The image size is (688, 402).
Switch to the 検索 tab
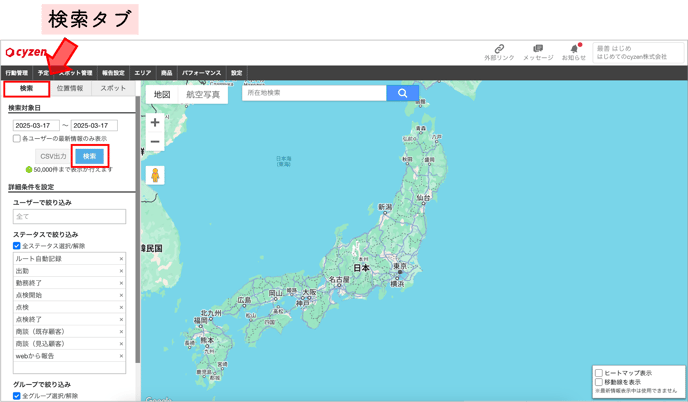pyautogui.click(x=26, y=89)
